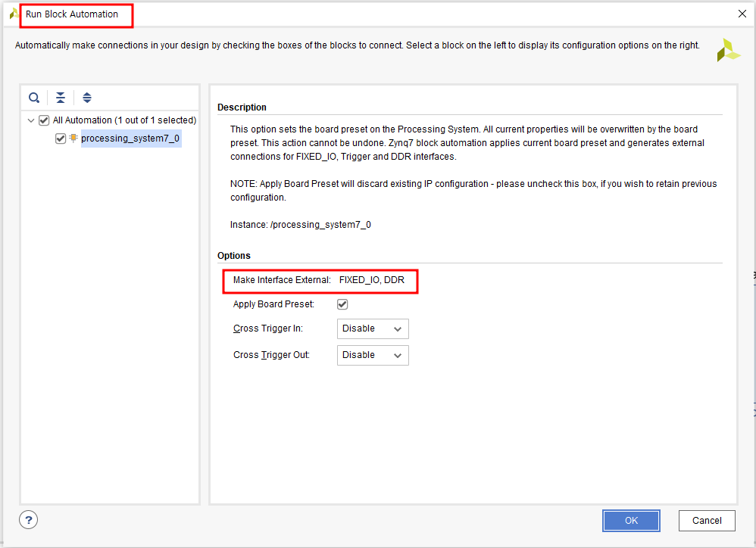Collapse all items in automation tree
The width and height of the screenshot is (756, 548).
61,98
